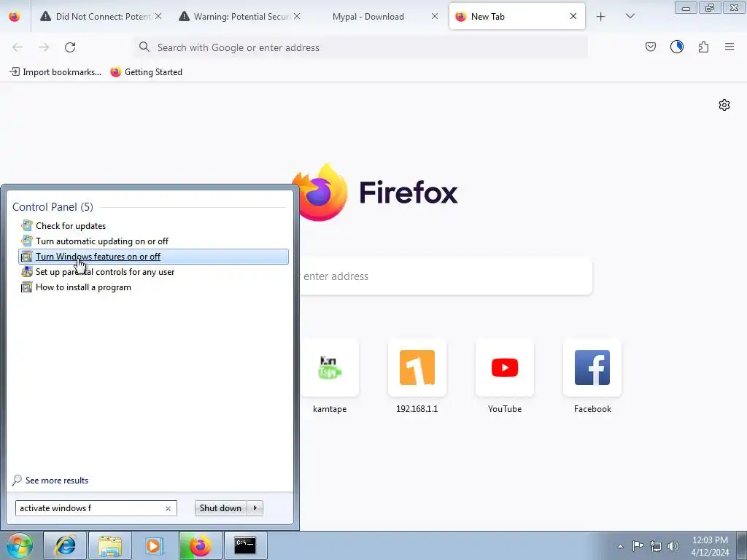The width and height of the screenshot is (747, 560).
Task: Expand the shut down options arrow
Action: (x=255, y=508)
